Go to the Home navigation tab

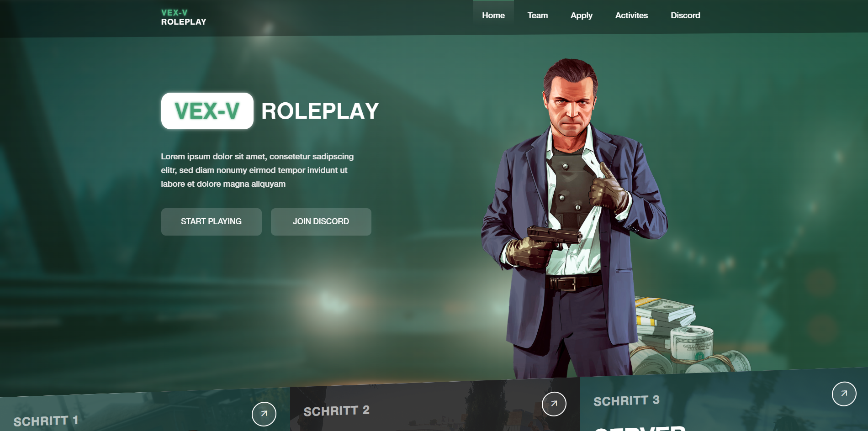pyautogui.click(x=493, y=16)
